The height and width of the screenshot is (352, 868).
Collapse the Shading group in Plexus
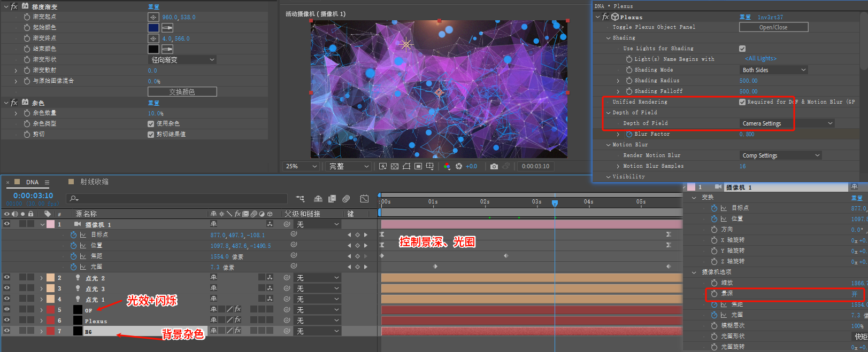[x=608, y=38]
